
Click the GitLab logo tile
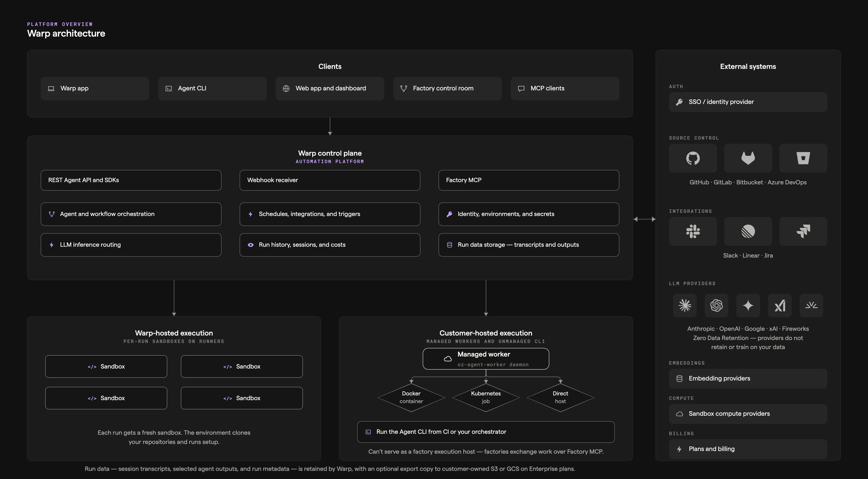(748, 158)
